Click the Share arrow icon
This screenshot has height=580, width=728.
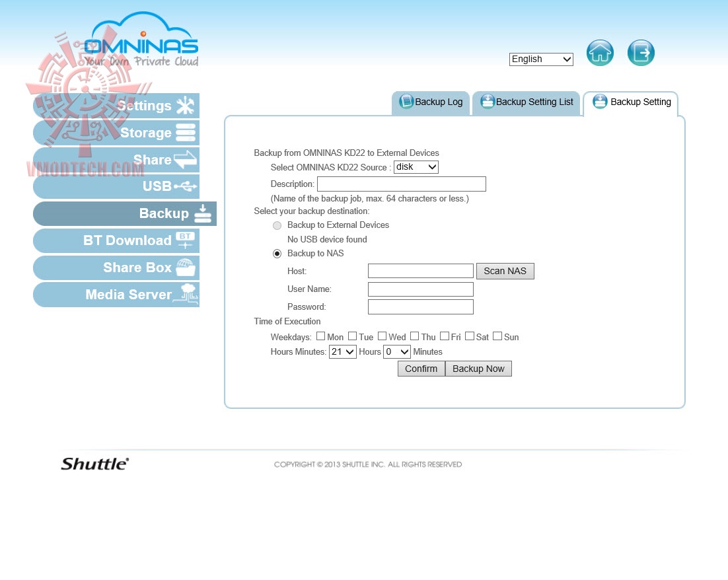point(185,159)
